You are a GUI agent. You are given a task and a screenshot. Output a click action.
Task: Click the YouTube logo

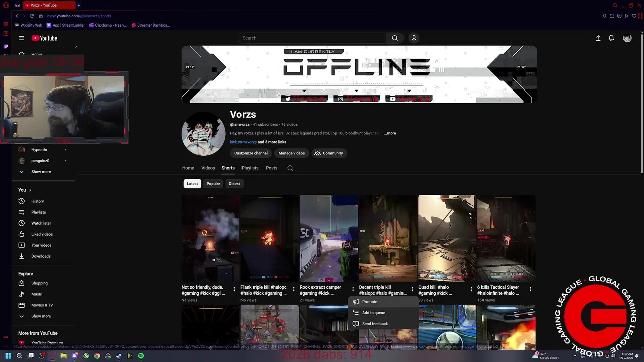click(44, 38)
